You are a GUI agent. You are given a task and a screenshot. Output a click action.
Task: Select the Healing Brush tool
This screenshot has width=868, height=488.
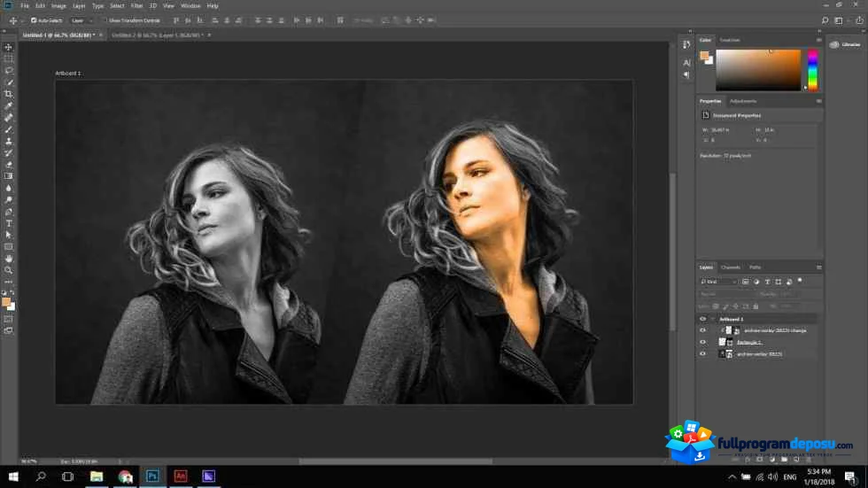[x=8, y=117]
